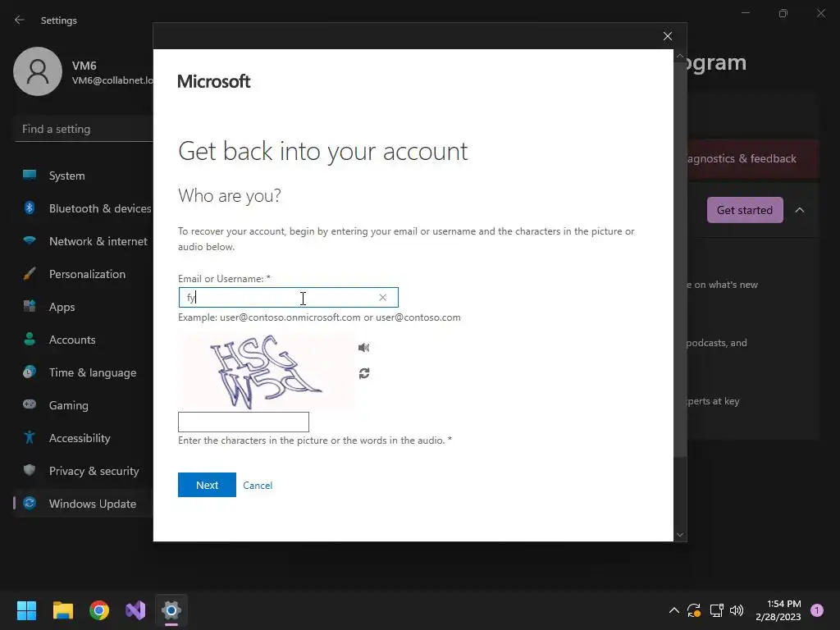This screenshot has width=840, height=630.
Task: Click the Gaming controller icon
Action: (30, 404)
